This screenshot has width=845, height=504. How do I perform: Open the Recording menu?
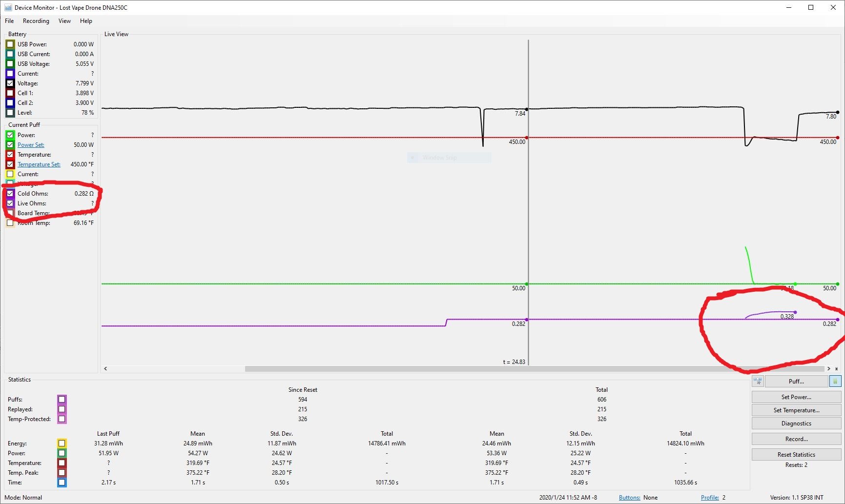36,21
